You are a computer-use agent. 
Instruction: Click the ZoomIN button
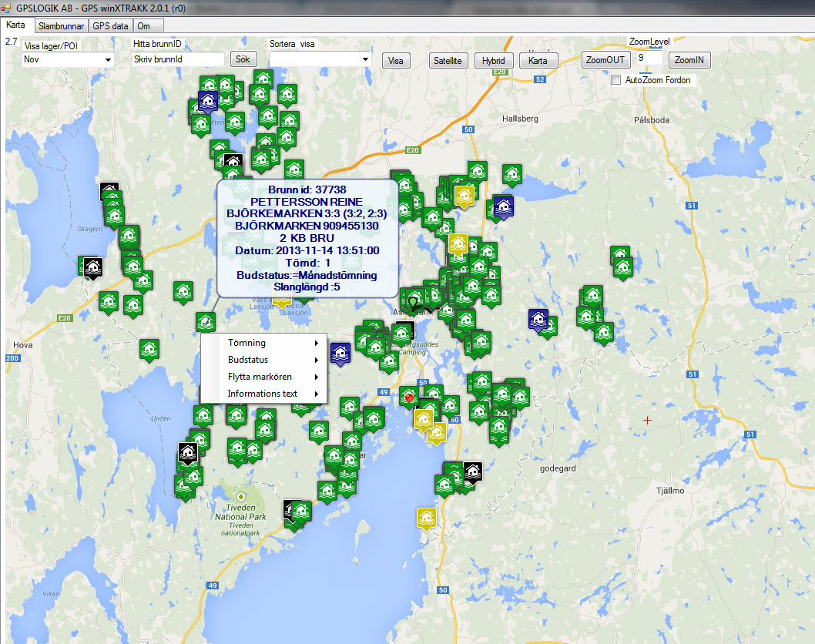point(689,60)
